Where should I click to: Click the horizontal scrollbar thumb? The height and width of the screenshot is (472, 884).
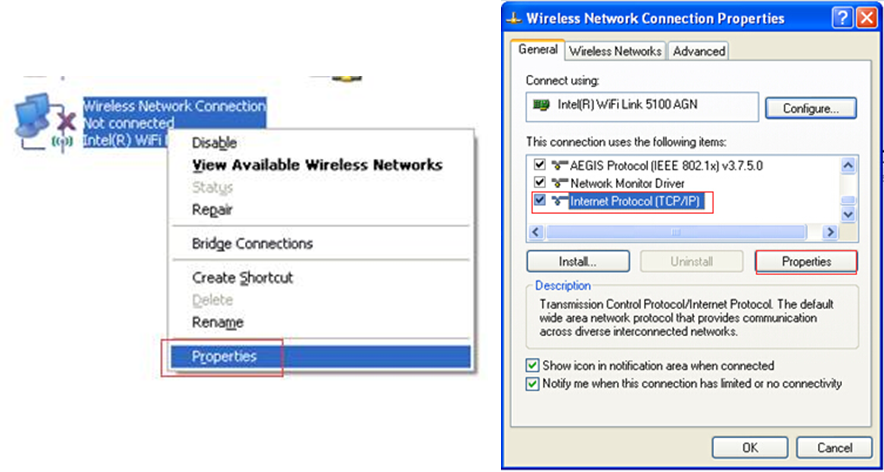click(676, 232)
